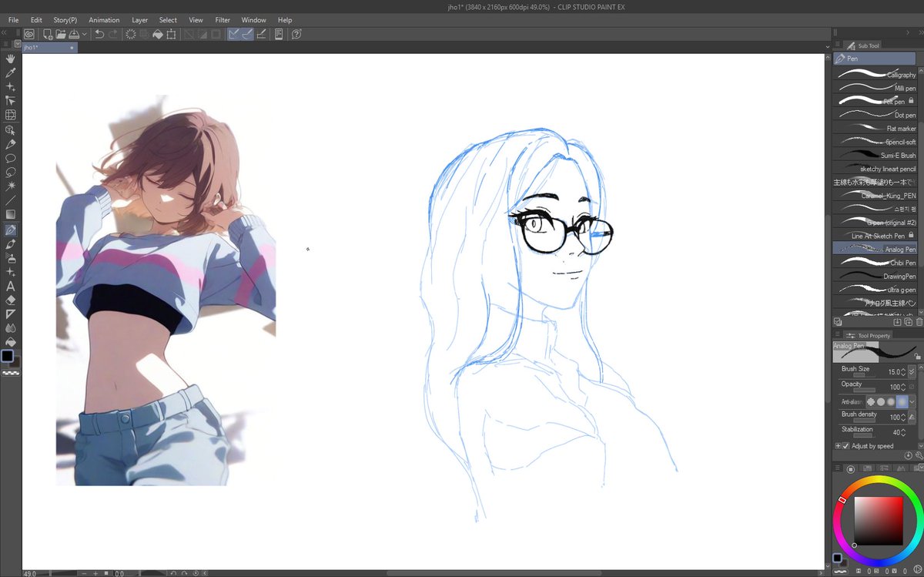Switch to the jho1* canvas tab
This screenshot has height=577, width=924.
point(49,47)
